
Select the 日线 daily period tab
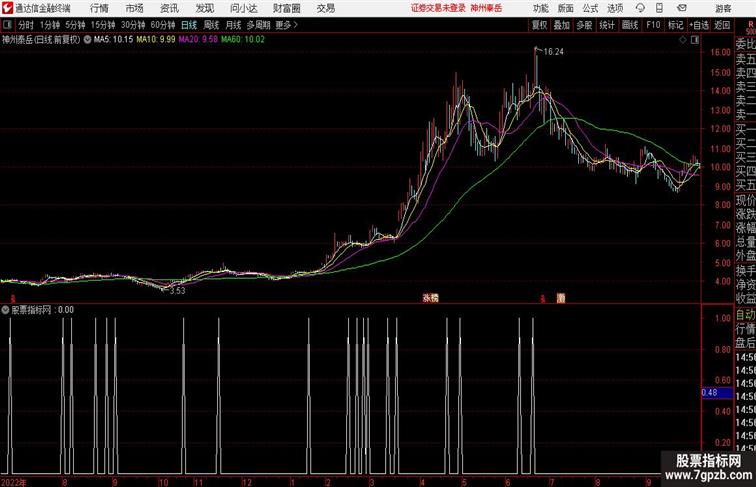pos(189,25)
